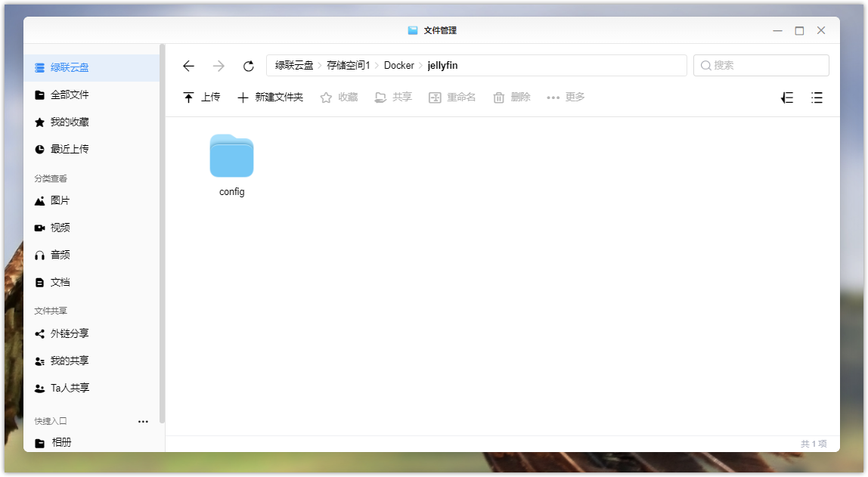Show 音频 audio category
The width and height of the screenshot is (868, 477).
tap(91, 255)
